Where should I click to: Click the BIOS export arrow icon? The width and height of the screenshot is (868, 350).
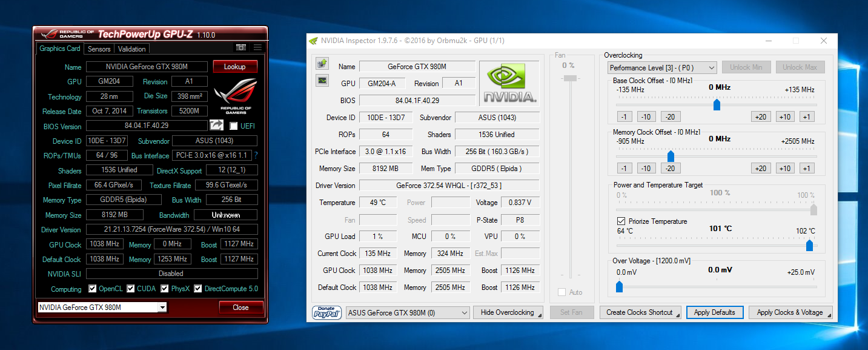(x=216, y=126)
